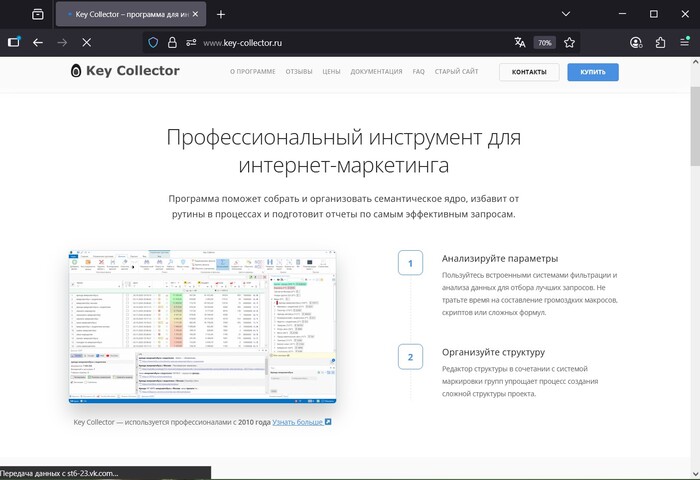Viewport: 700px width, 480px height.
Task: Open tracking protection shield icon
Action: (153, 43)
